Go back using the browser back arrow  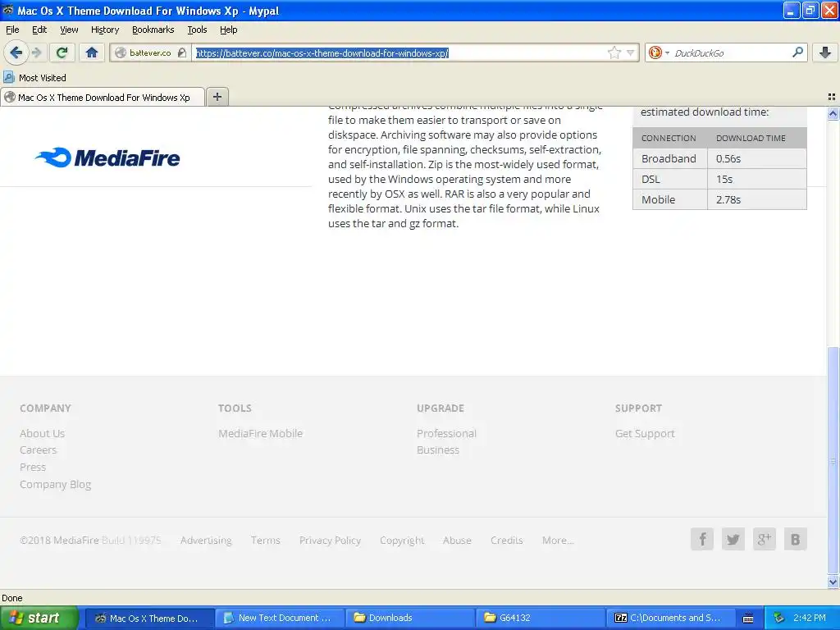tap(16, 52)
